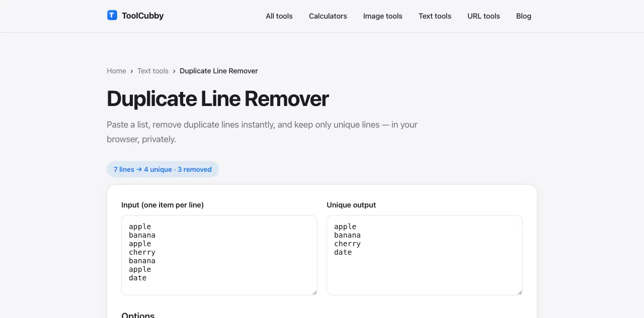Follow the Home breadcrumb link
This screenshot has height=318, width=644.
(x=116, y=71)
